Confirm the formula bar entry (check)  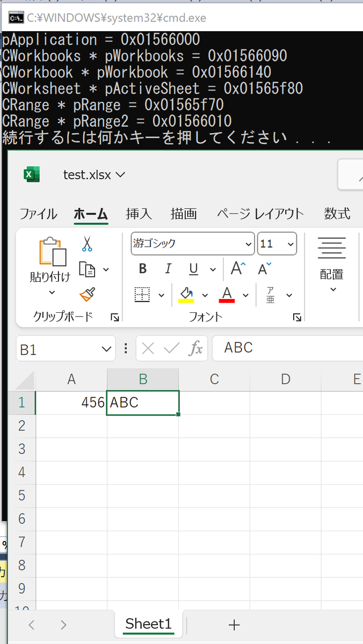(x=172, y=349)
